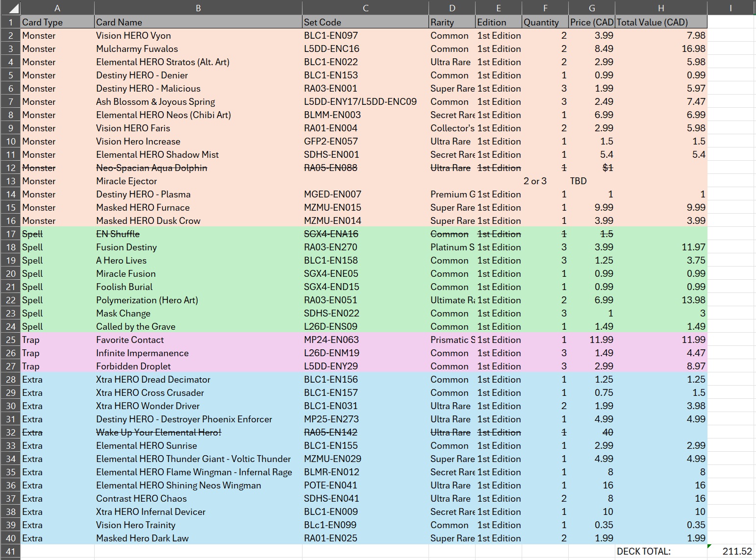
Task: Select the row 12 header number
Action: coord(10,168)
